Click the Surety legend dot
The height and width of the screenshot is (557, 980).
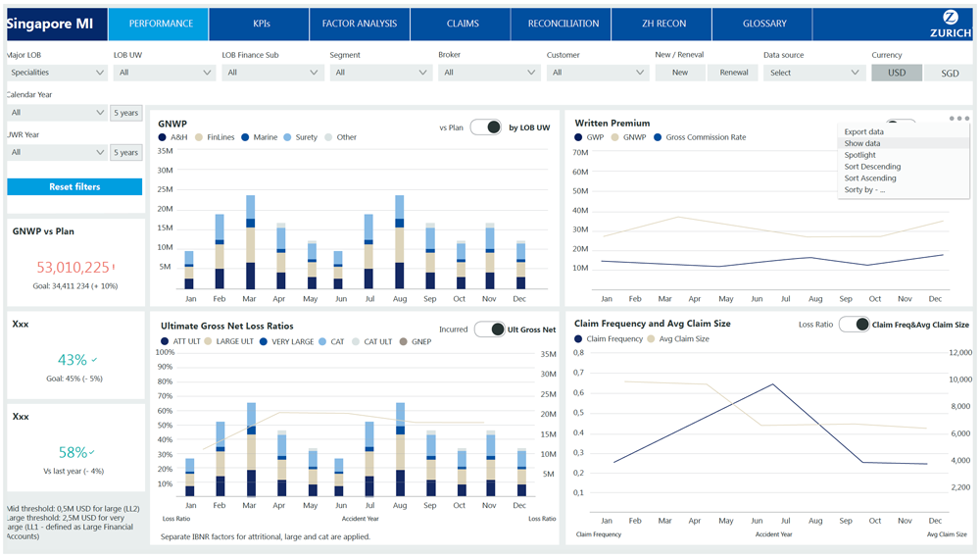click(288, 137)
